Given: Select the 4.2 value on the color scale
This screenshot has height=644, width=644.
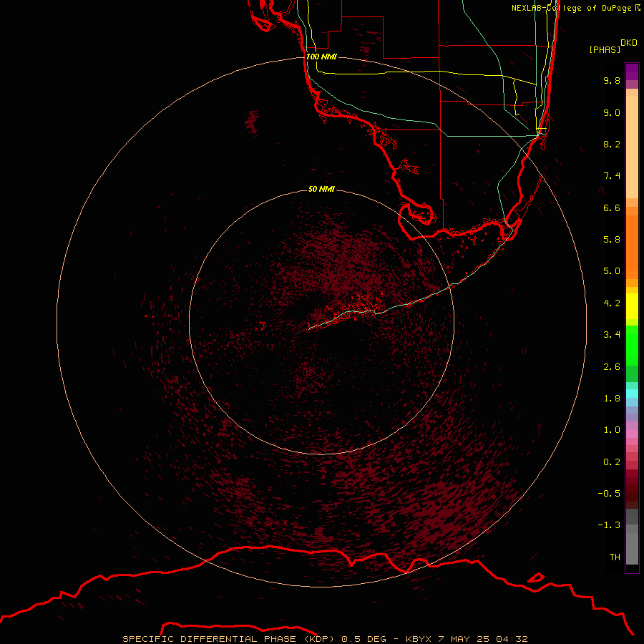Looking at the screenshot, I should [612, 303].
